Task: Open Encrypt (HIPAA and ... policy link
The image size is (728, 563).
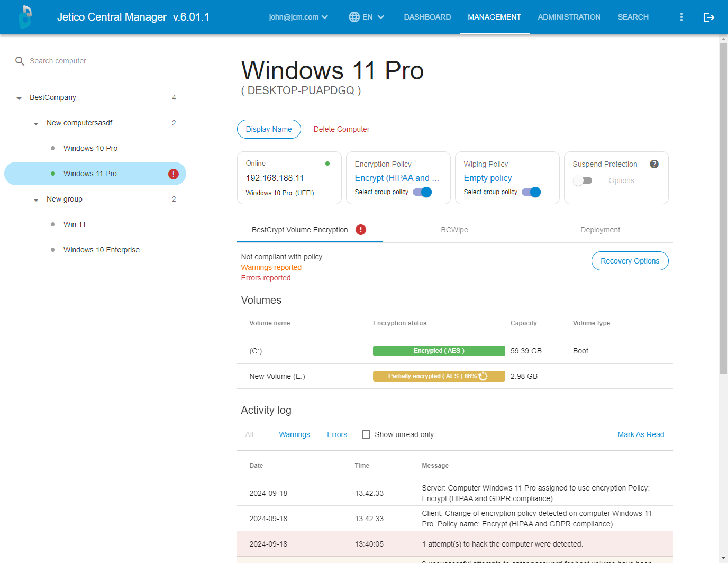Action: coord(397,178)
